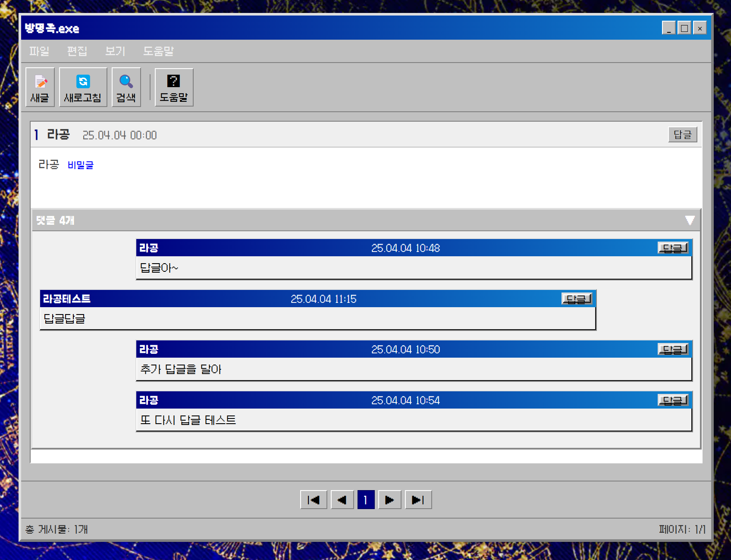Reply to the 10:50 comment

coord(673,349)
